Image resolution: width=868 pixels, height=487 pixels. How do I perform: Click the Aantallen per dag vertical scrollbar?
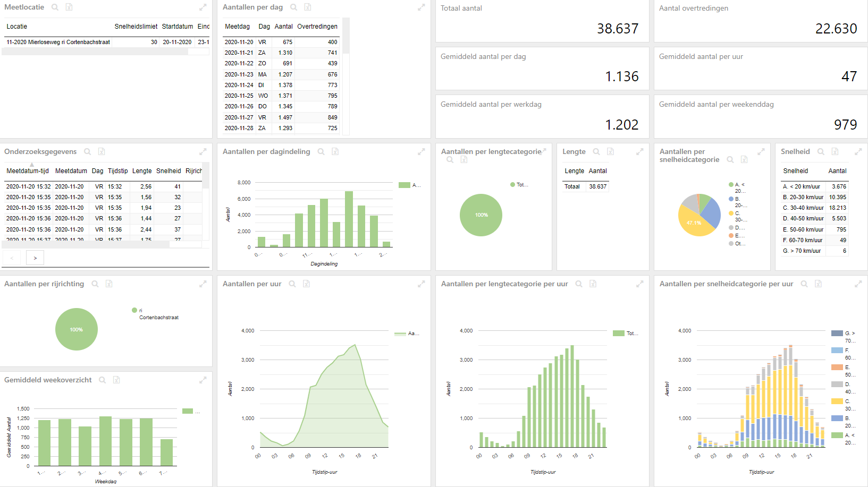[346, 36]
